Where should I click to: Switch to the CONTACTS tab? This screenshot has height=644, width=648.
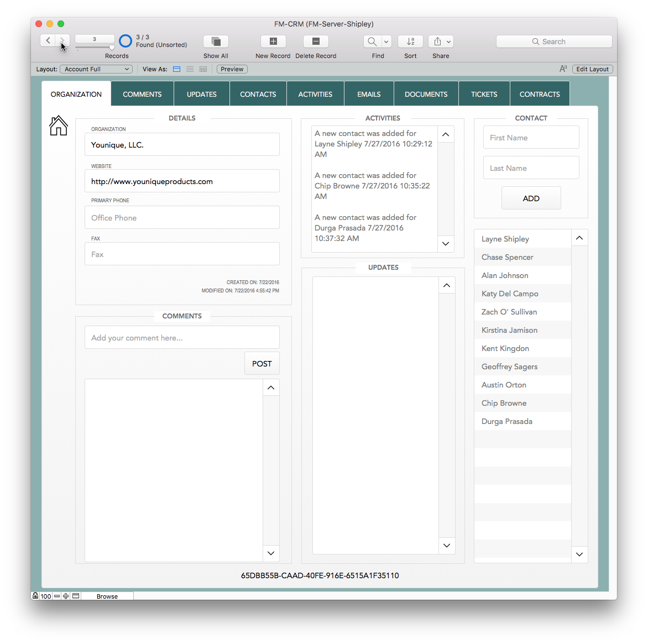(x=258, y=94)
